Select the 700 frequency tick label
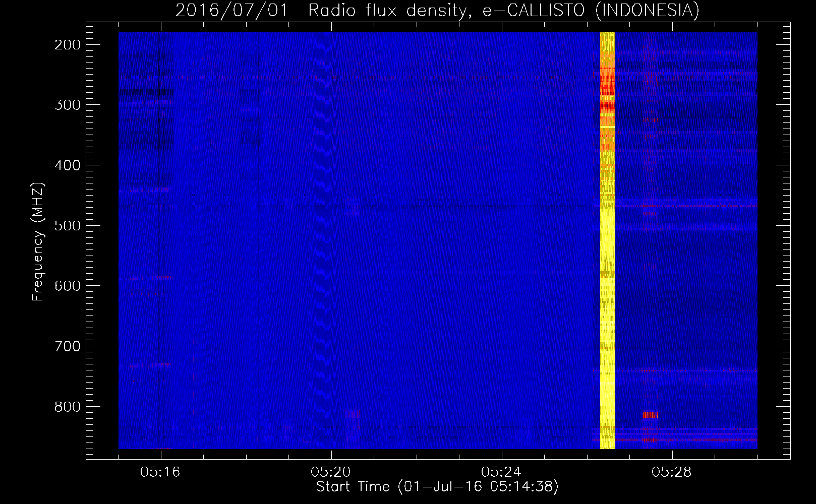816x504 pixels. [67, 346]
